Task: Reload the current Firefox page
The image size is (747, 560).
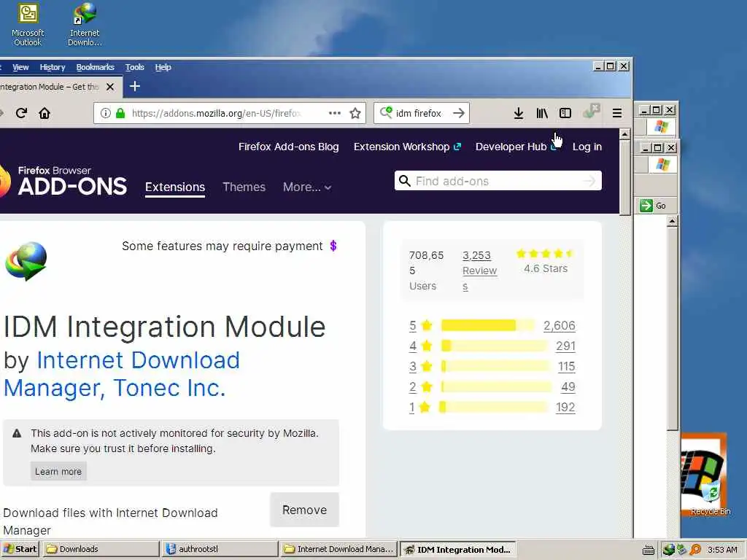Action: (21, 113)
